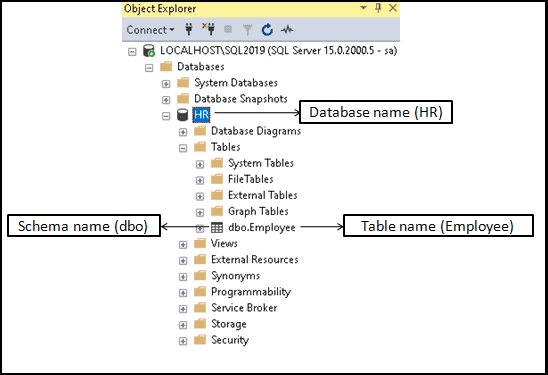Select the highlighted HR database name
Screen dimensions: 548x375
tap(201, 115)
